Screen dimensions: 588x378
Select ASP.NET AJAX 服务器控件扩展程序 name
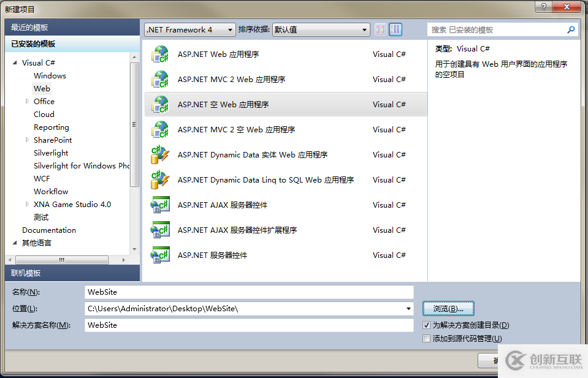pyautogui.click(x=237, y=230)
